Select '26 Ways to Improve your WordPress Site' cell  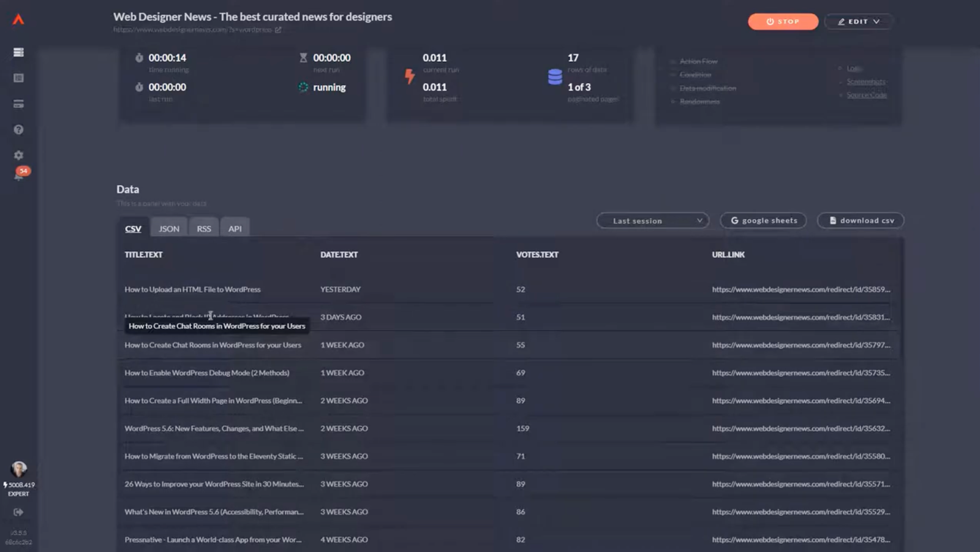[x=214, y=484]
